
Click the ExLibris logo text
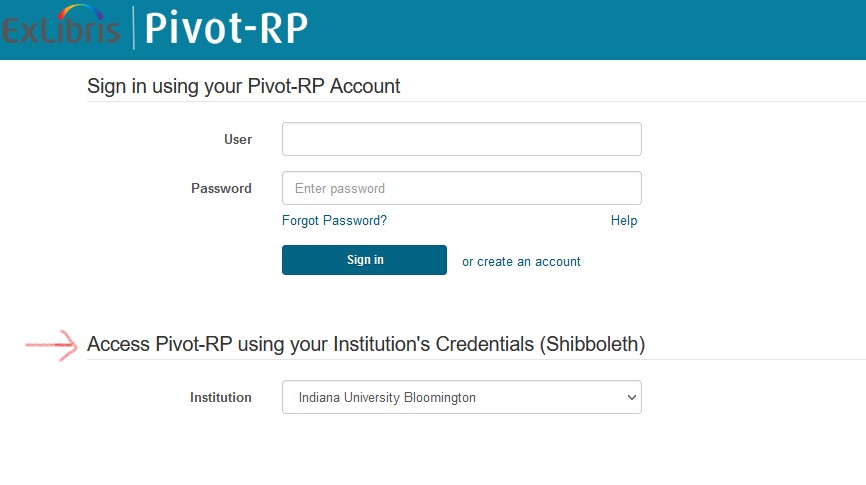pos(60,32)
